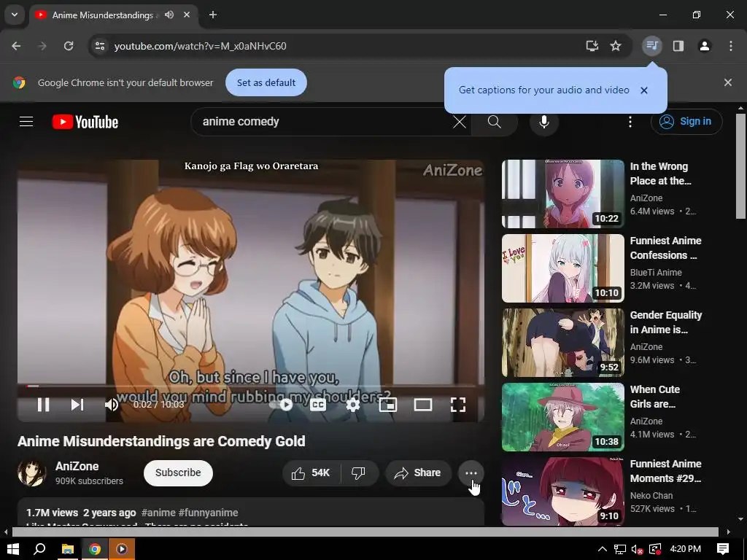
Task: Click the Sign in button
Action: (686, 122)
